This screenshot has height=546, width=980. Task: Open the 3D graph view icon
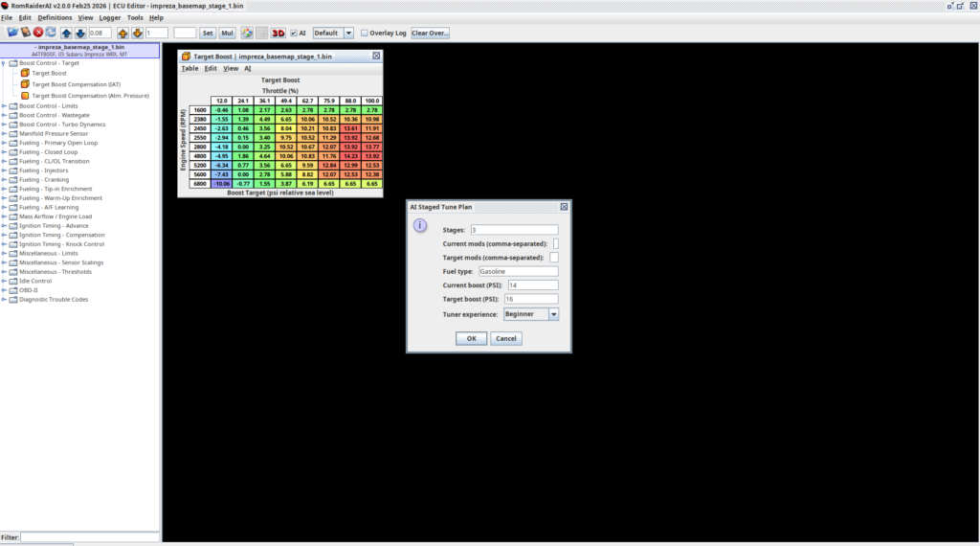278,33
